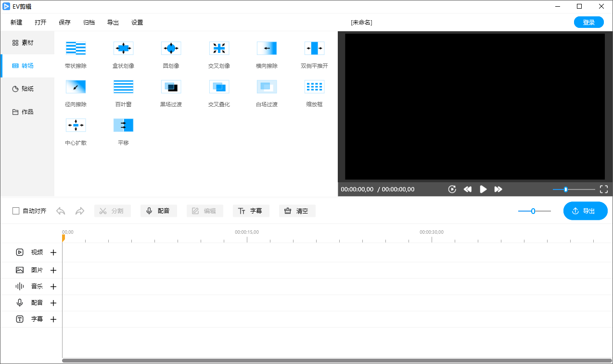Toggle fullscreen preview mode
The width and height of the screenshot is (613, 364).
604,189
